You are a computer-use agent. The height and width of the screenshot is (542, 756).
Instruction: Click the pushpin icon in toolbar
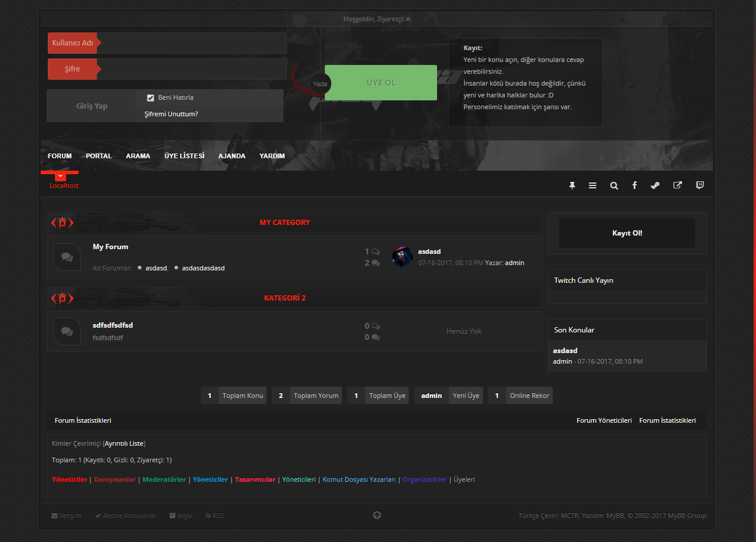pyautogui.click(x=572, y=185)
